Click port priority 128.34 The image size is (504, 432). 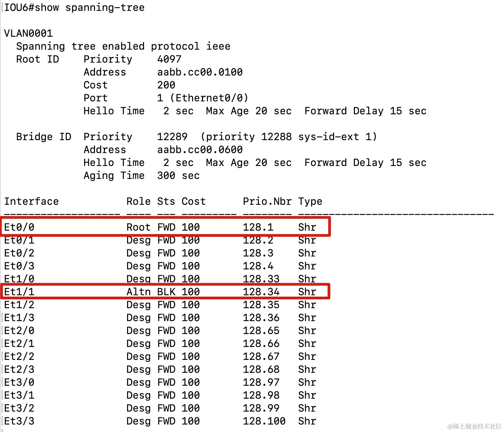261,292
